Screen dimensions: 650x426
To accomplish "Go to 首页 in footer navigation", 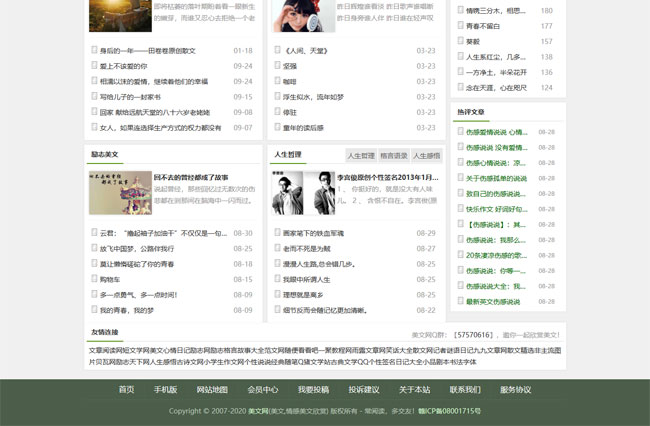I will pos(126,390).
